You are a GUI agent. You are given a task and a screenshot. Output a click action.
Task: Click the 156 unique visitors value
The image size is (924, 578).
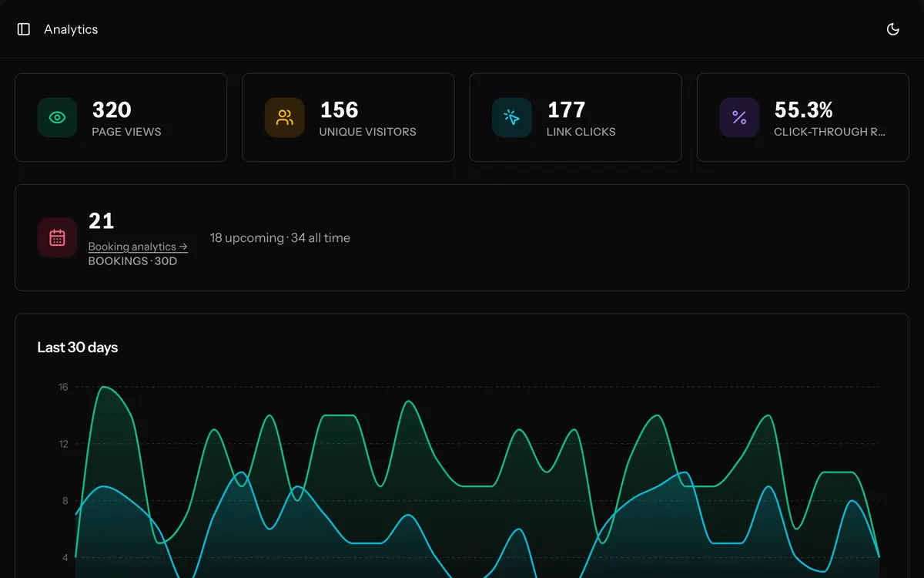[x=339, y=109]
